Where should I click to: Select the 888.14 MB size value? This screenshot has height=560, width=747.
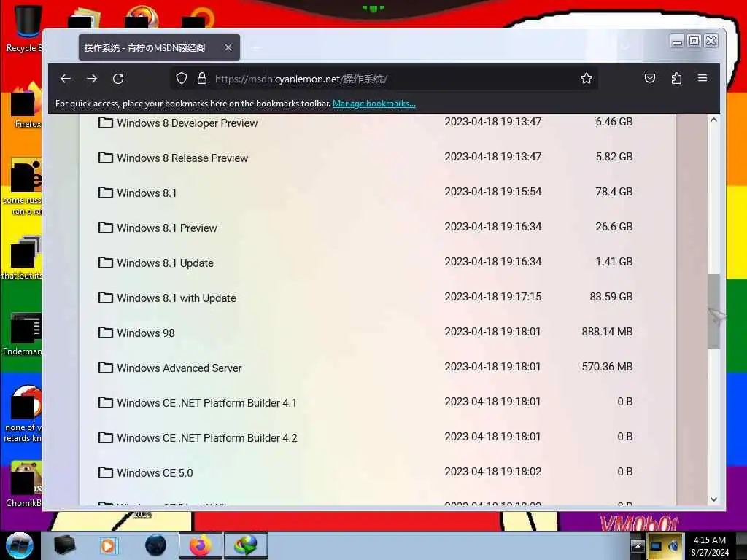pyautogui.click(x=607, y=332)
